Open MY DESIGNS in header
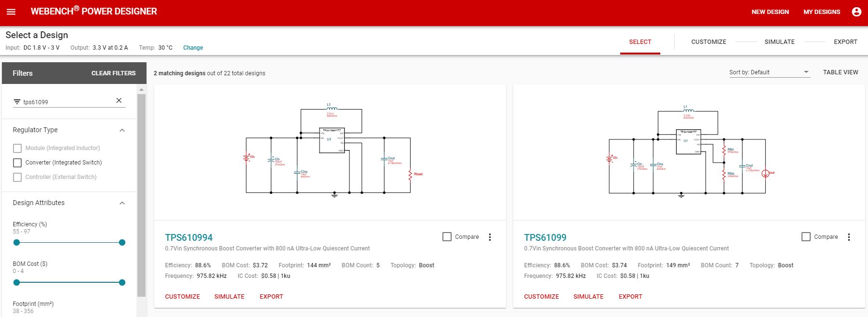868x317 pixels. (822, 12)
